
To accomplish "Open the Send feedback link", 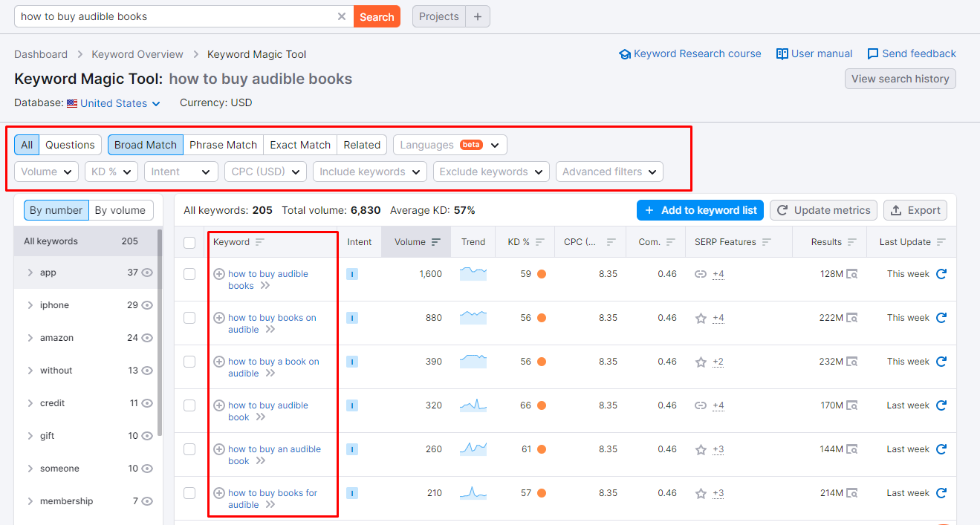I will coord(912,53).
